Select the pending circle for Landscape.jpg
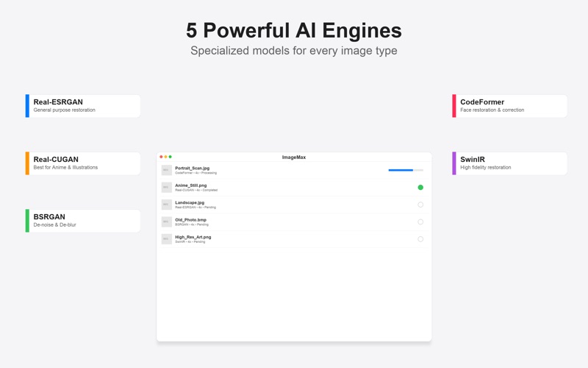The width and height of the screenshot is (588, 368). coord(420,205)
